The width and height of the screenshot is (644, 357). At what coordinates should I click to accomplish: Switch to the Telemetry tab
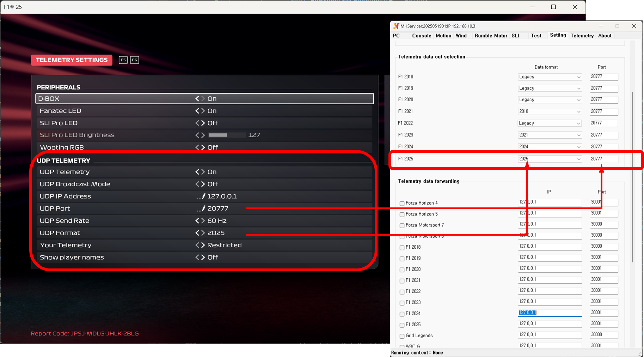582,36
